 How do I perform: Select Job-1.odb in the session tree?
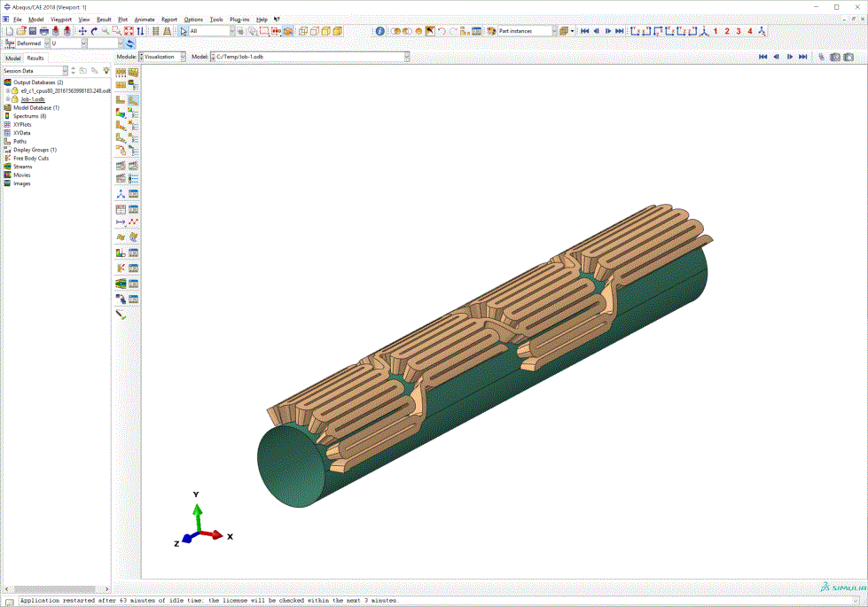pos(33,98)
